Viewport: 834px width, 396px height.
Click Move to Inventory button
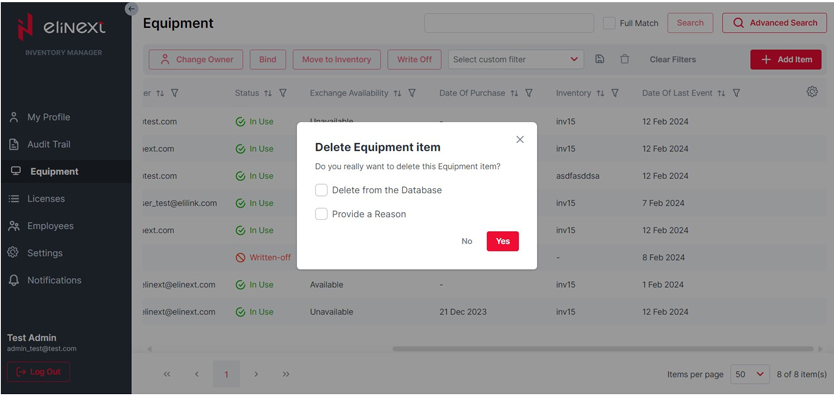[337, 60]
